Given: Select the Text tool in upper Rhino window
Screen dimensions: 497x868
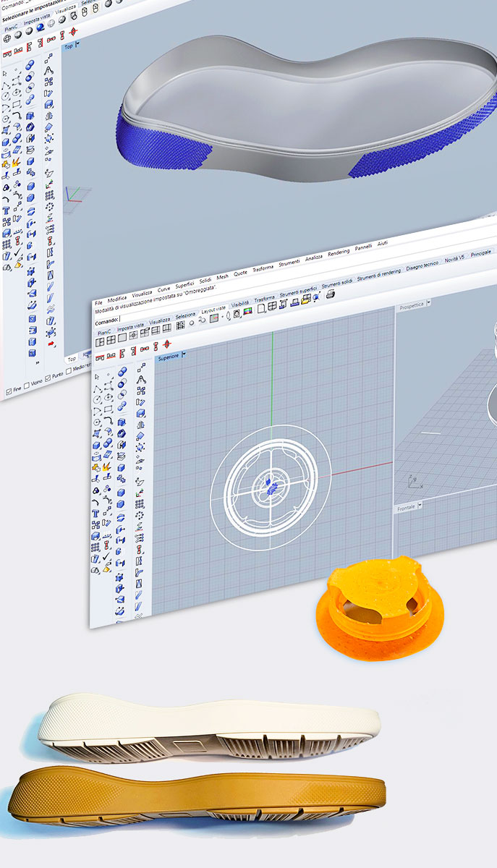Looking at the screenshot, I should (6, 210).
